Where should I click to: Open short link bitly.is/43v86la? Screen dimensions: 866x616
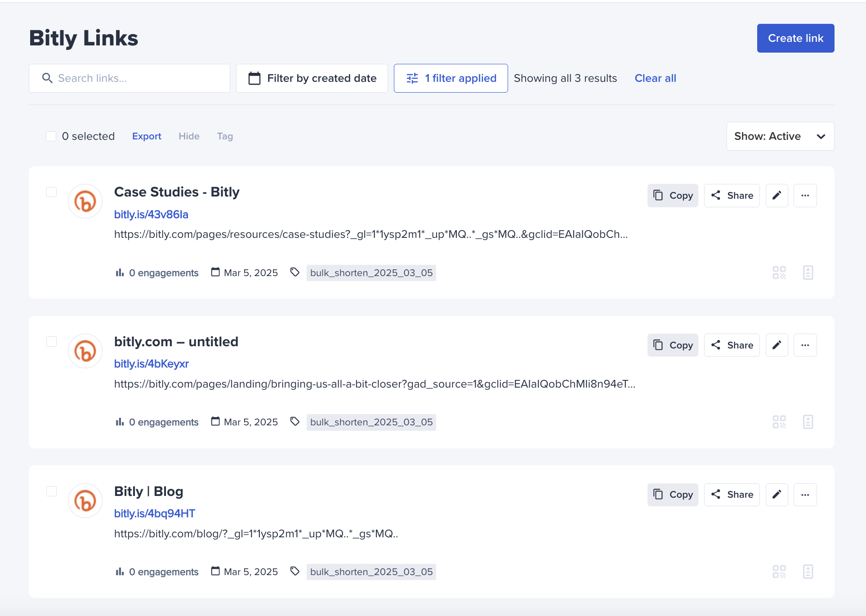(x=151, y=214)
